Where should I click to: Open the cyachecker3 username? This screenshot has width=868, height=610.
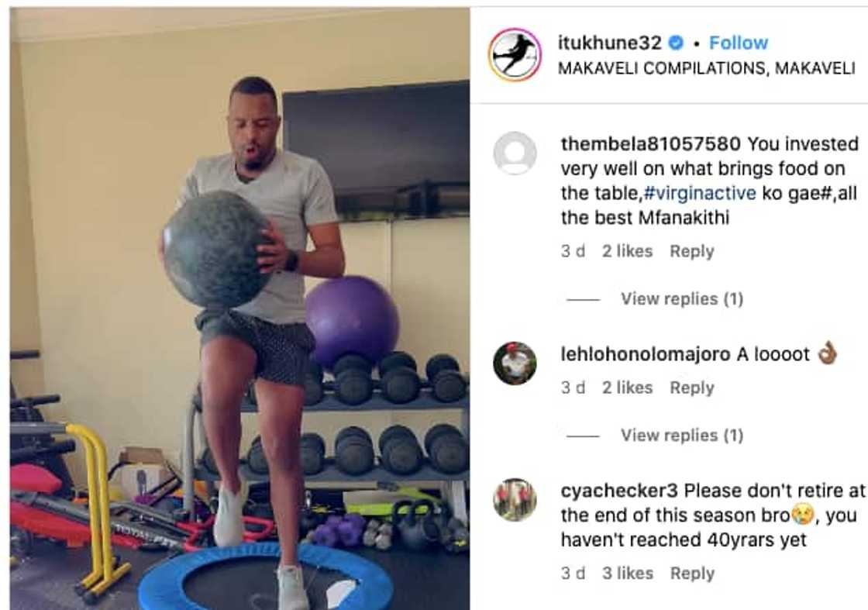coord(619,491)
